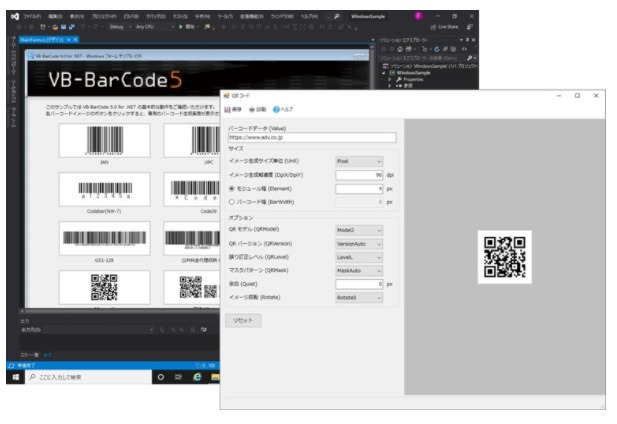Expand the Properties node in Solution Explorer
Screen dimensions: 617x424
tap(390, 79)
